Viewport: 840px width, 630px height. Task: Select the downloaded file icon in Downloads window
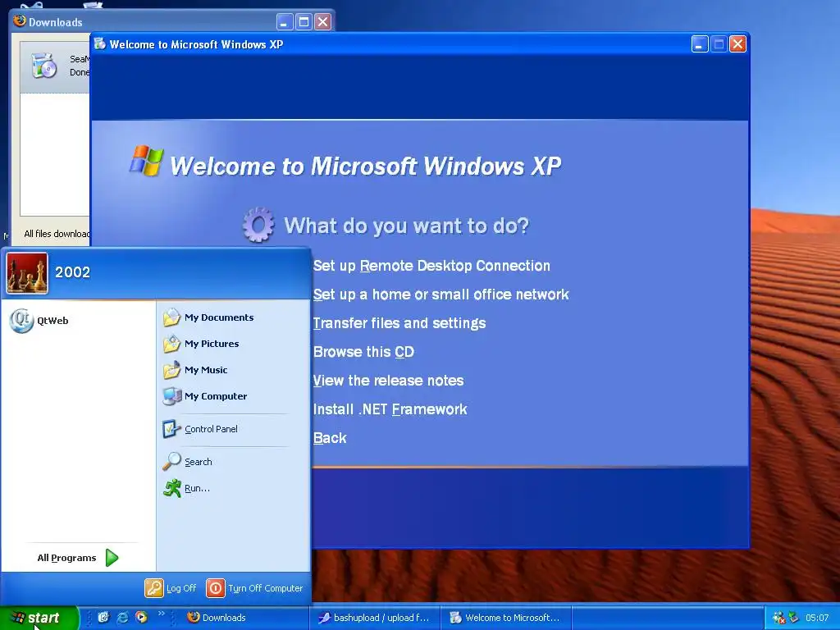(44, 66)
